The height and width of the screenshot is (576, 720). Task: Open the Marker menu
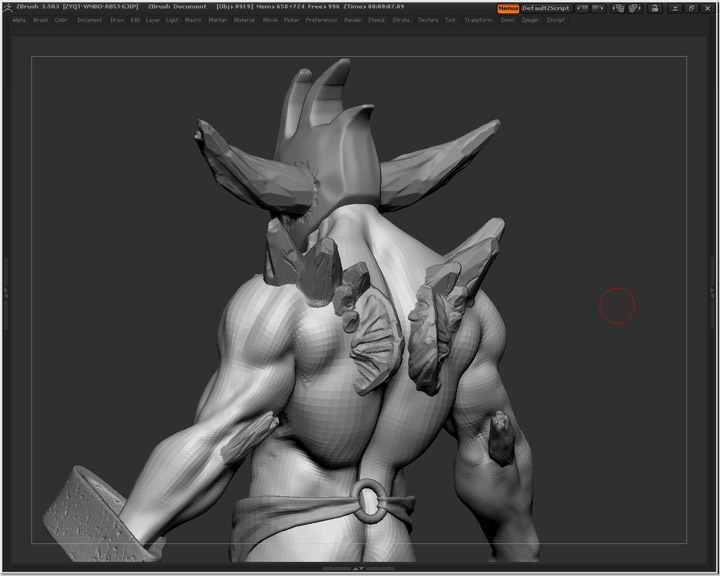coord(218,20)
